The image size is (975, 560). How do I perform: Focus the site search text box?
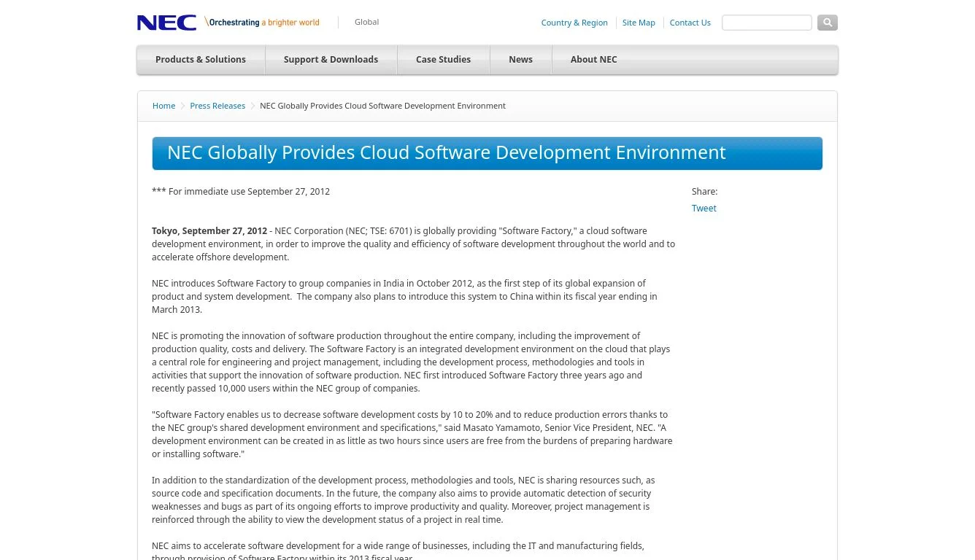(x=766, y=23)
